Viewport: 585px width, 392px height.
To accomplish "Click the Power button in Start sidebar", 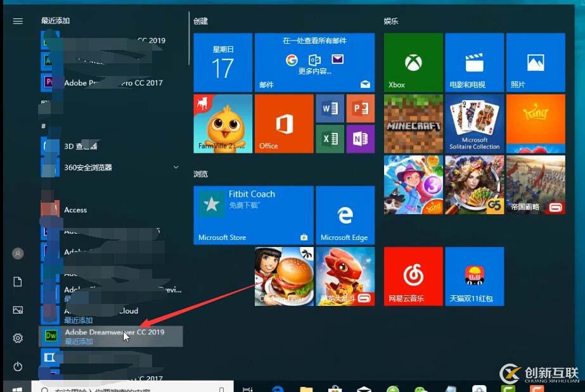I will point(17,366).
